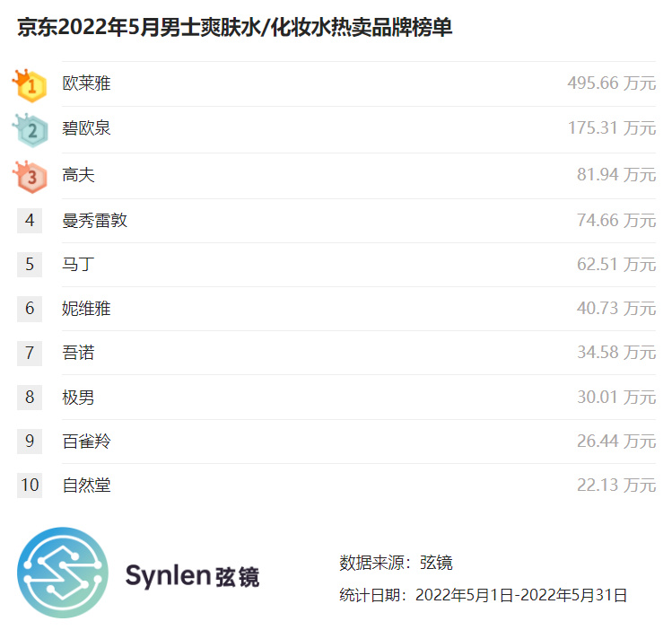
Task: Click the 数据来源：弦镜 text
Action: pyautogui.click(x=396, y=563)
